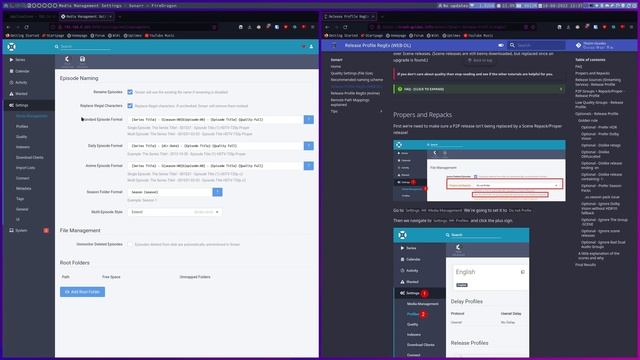640x360 pixels.
Task: Open Forum bookmark in right browser window
Action: click(x=417, y=36)
